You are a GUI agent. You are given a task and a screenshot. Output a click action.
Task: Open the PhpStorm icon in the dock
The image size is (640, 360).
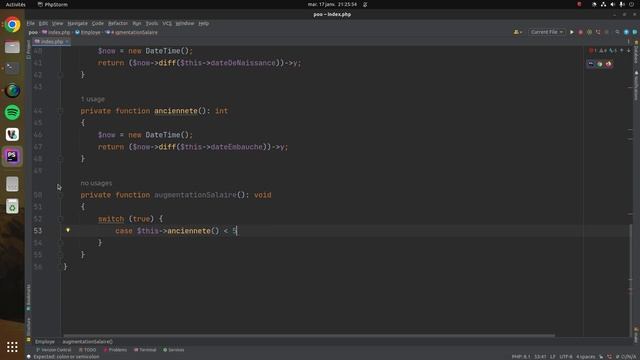point(12,156)
